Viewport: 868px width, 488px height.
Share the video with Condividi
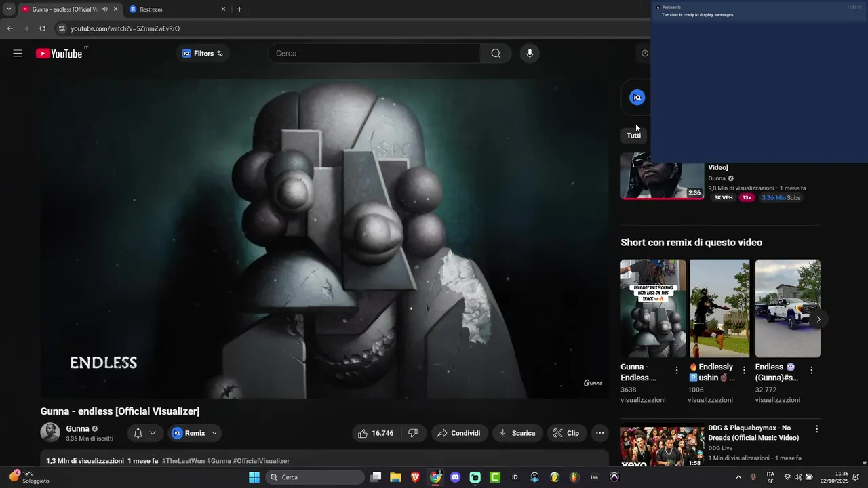pos(459,433)
